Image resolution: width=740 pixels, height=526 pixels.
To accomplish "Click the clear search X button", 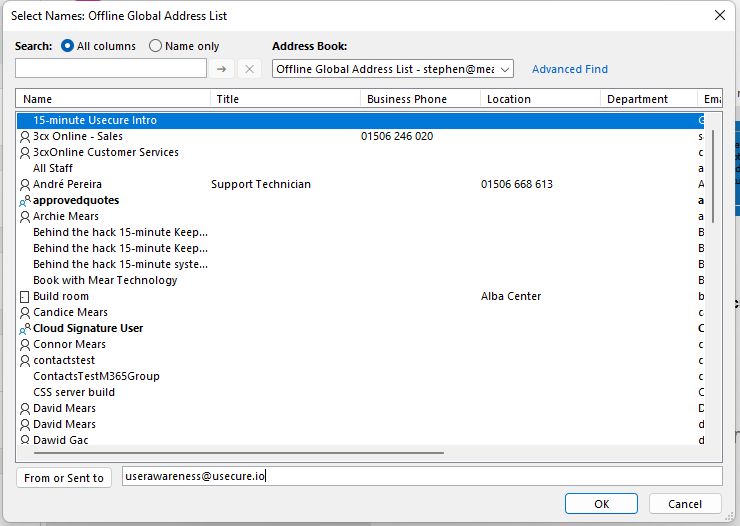I will click(249, 69).
